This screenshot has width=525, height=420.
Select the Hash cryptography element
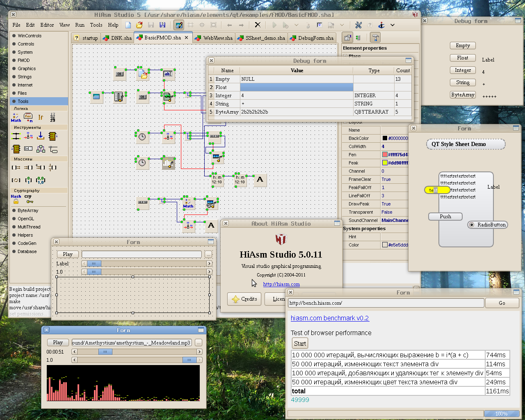coord(16,199)
